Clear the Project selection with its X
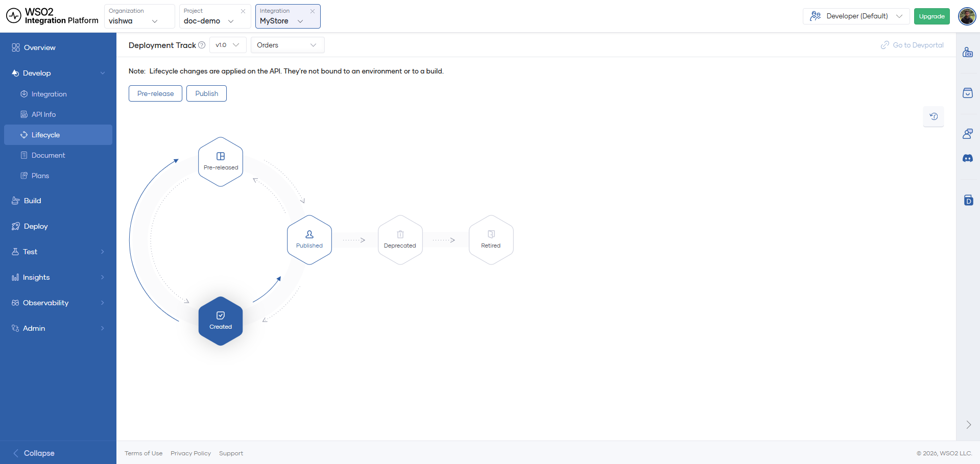Screen dimensions: 980x464 [x=243, y=11]
